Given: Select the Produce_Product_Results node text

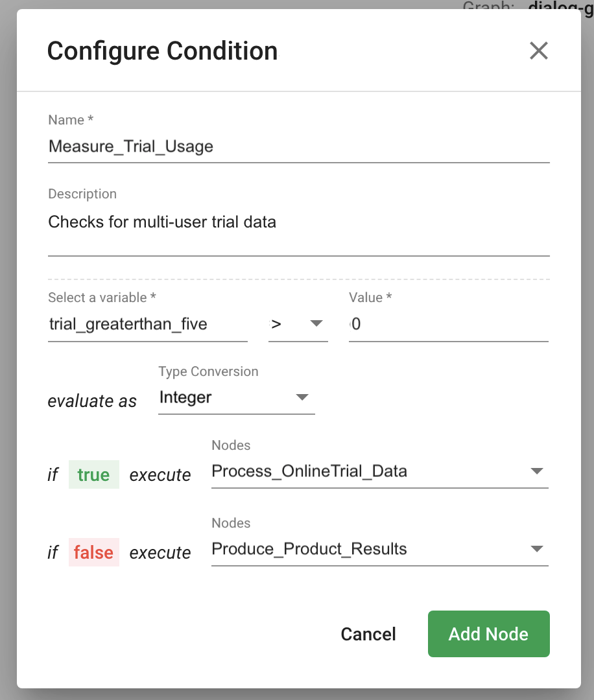Looking at the screenshot, I should pos(309,549).
